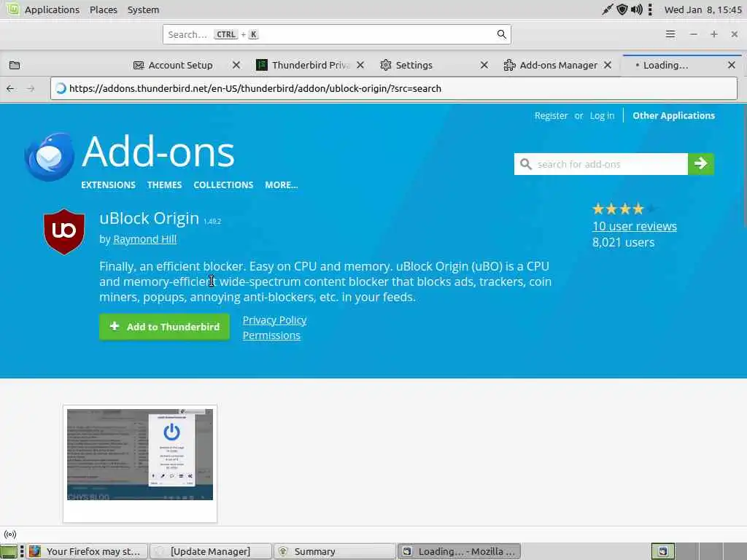Close the Add-ons Manager tab
The width and height of the screenshot is (747, 560).
click(608, 65)
